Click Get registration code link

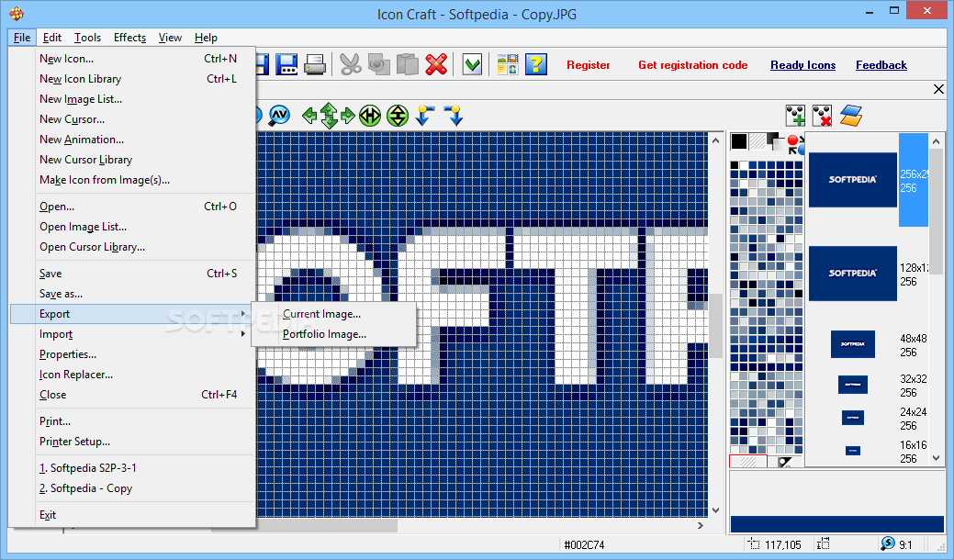[x=692, y=65]
